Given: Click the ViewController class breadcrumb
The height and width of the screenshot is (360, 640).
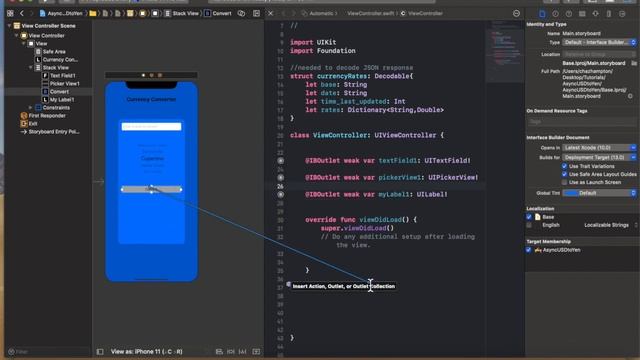Looking at the screenshot, I should [x=421, y=13].
